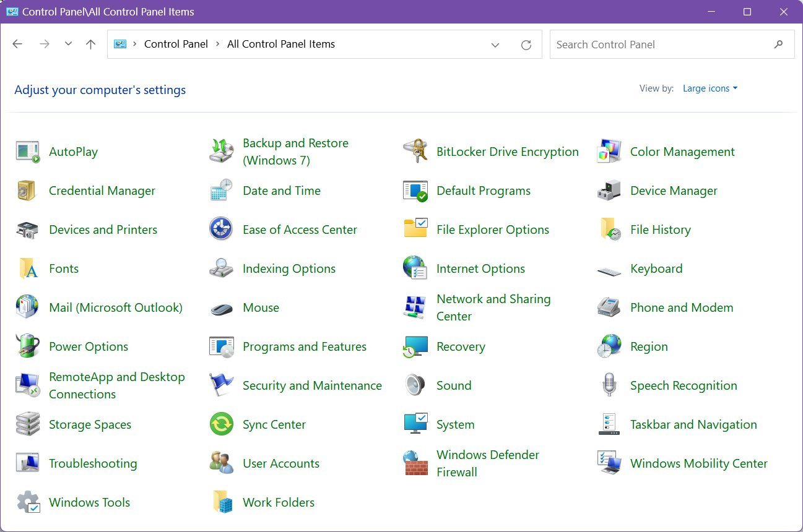This screenshot has height=532, width=803.
Task: Refresh the Control Panel view
Action: click(526, 45)
